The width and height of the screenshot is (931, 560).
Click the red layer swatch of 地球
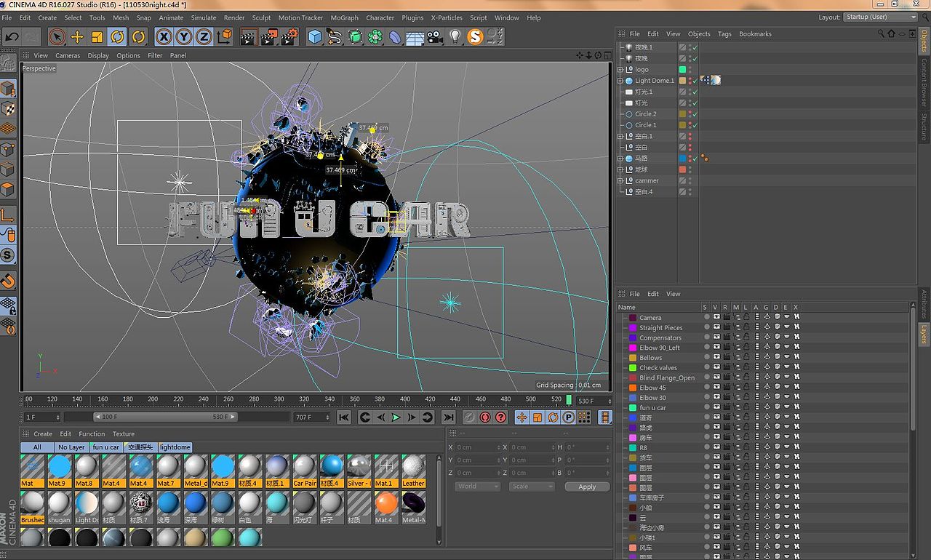coord(682,169)
